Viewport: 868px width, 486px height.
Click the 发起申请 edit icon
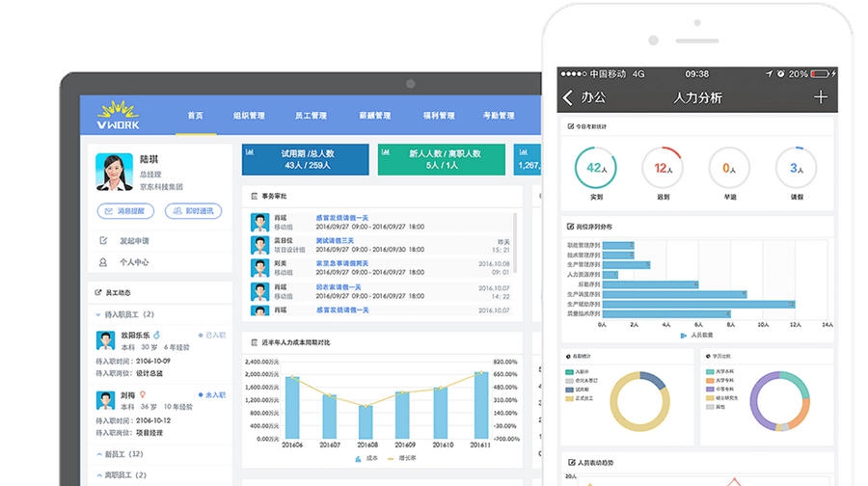pos(103,241)
